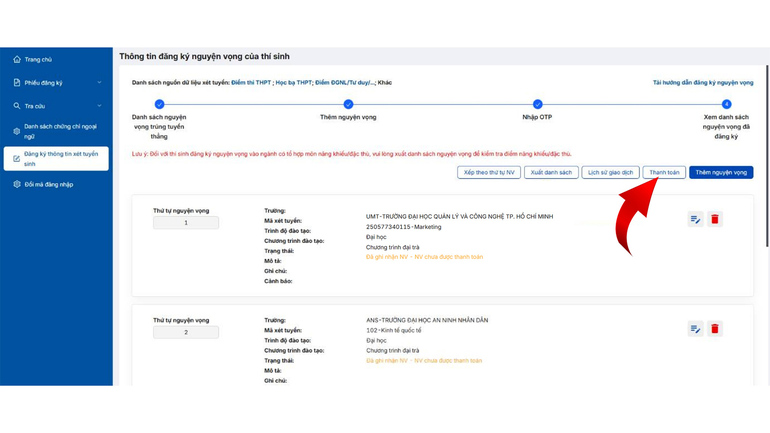Open Lịch sử giao dịch
The image size is (770, 433).
(610, 172)
